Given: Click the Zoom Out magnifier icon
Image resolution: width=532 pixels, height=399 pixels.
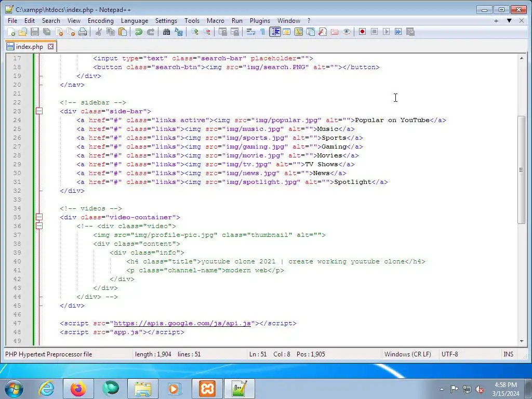Looking at the screenshot, I should click(206, 32).
